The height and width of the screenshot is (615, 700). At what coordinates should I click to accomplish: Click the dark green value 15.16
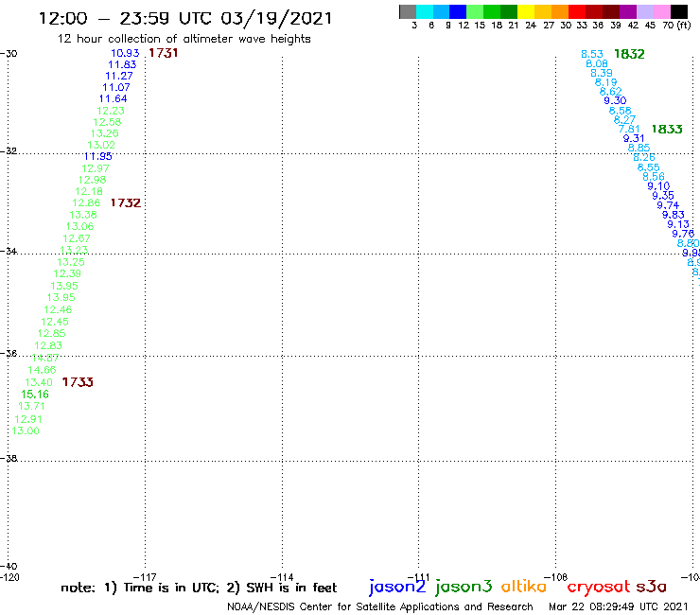coord(35,395)
